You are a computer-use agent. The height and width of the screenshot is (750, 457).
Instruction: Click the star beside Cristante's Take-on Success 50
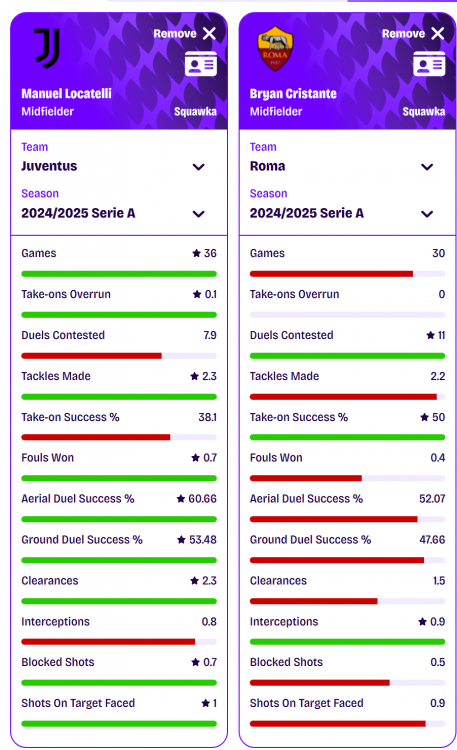pyautogui.click(x=424, y=417)
